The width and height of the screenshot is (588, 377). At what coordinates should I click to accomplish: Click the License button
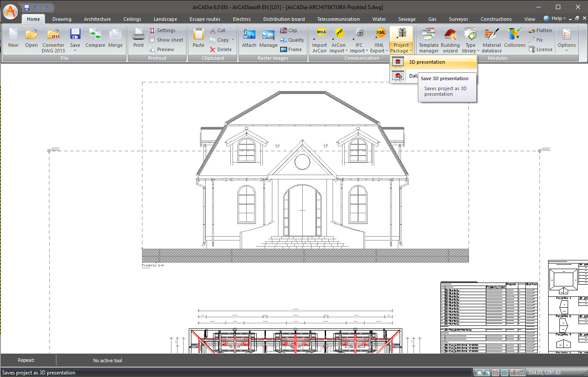coord(540,49)
